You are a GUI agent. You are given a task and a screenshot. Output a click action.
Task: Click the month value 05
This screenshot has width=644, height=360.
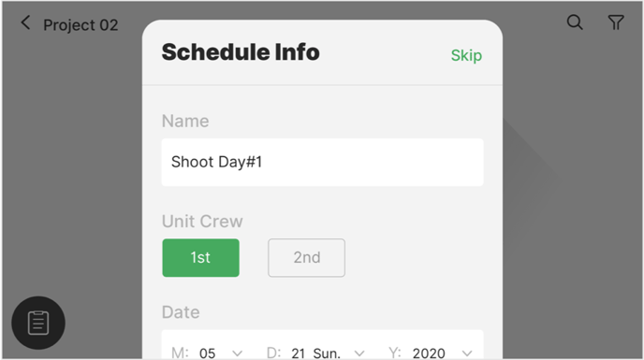click(x=207, y=353)
